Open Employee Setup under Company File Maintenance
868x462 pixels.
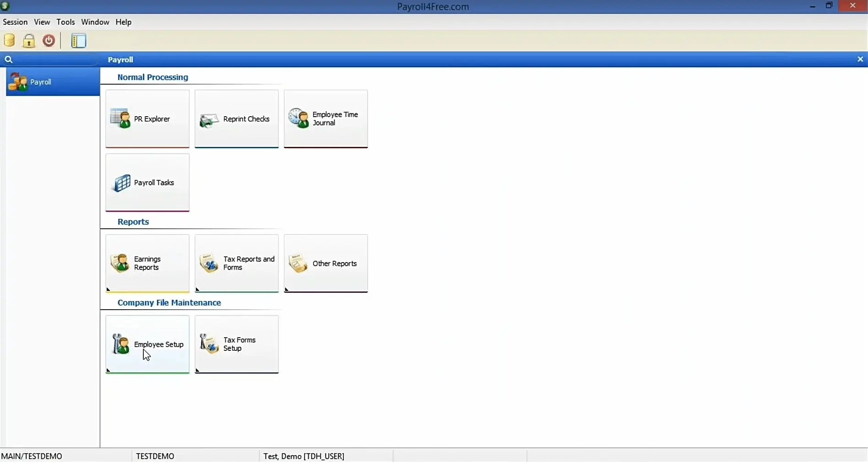pyautogui.click(x=147, y=344)
